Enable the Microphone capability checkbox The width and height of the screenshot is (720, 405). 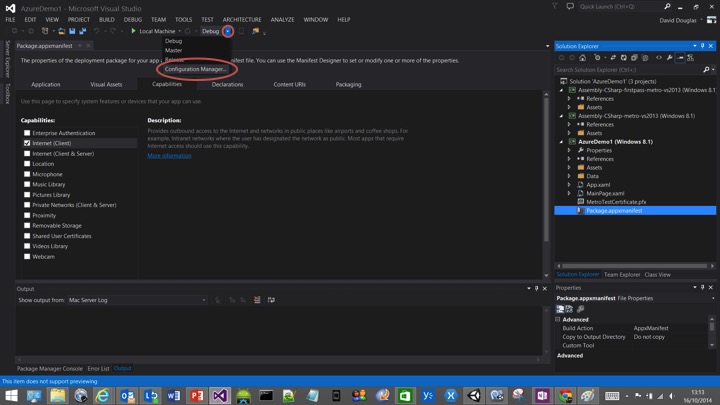27,174
